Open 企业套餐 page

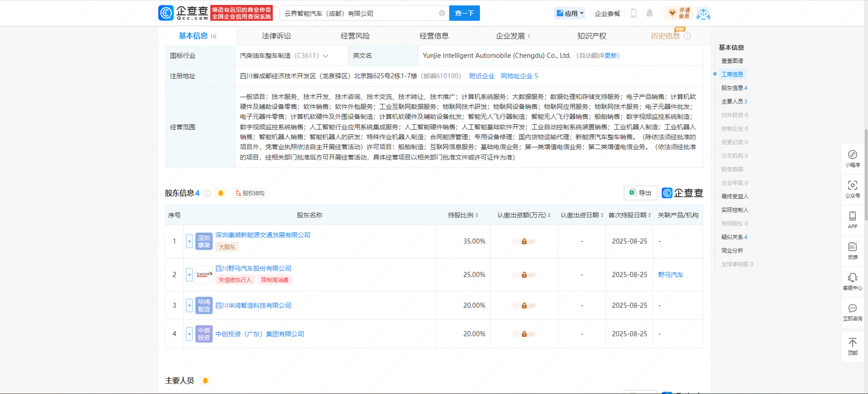(x=607, y=14)
